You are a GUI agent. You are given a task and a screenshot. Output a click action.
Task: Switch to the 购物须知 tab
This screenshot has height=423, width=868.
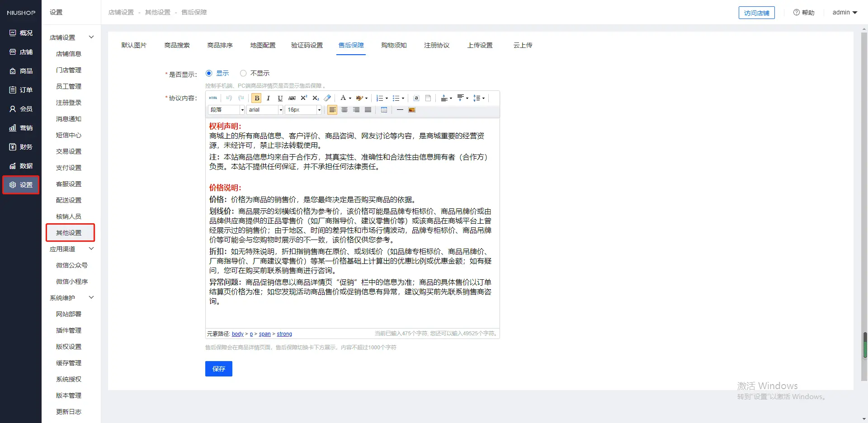(394, 45)
